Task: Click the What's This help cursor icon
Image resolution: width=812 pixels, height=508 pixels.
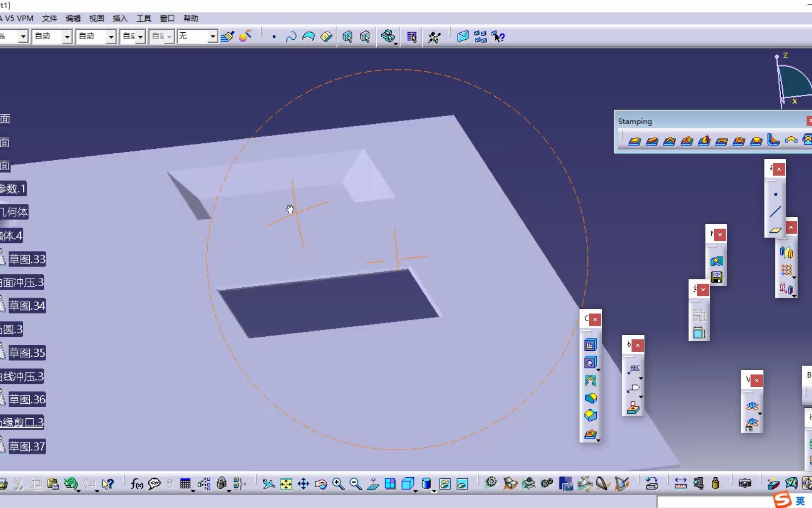Action: coord(498,37)
